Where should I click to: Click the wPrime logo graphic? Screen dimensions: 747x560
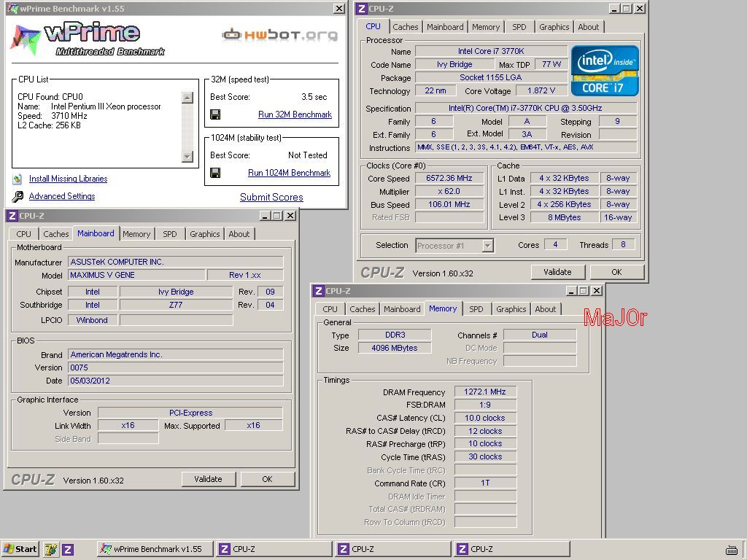coord(88,39)
